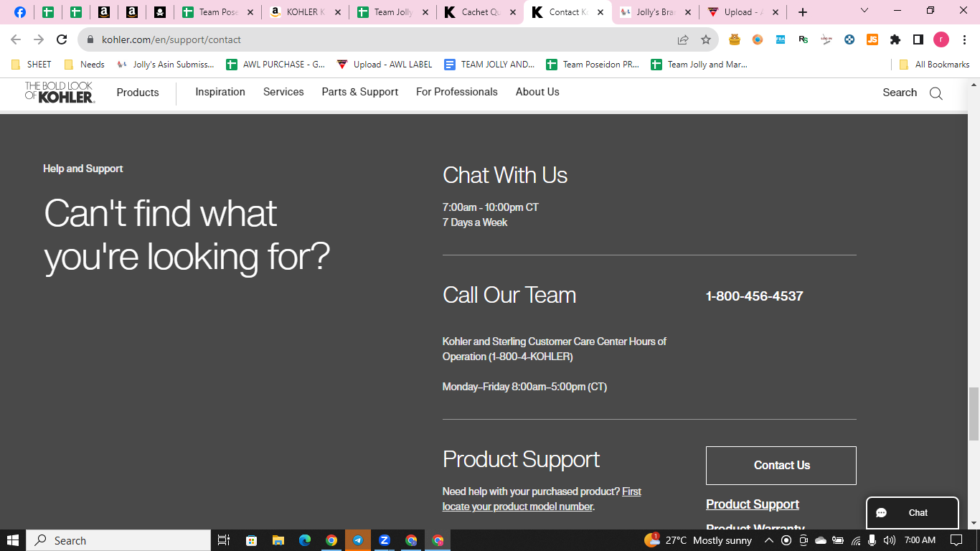Switch to the Cachet Qu tab

pyautogui.click(x=481, y=12)
